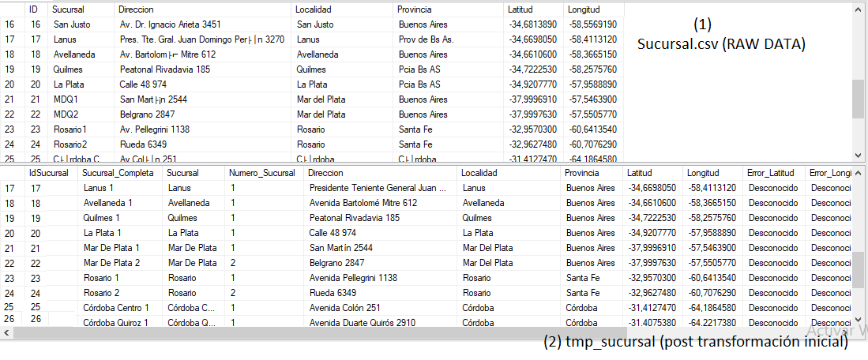Select 'Belgrano 2847' in the lower grid

point(381,263)
